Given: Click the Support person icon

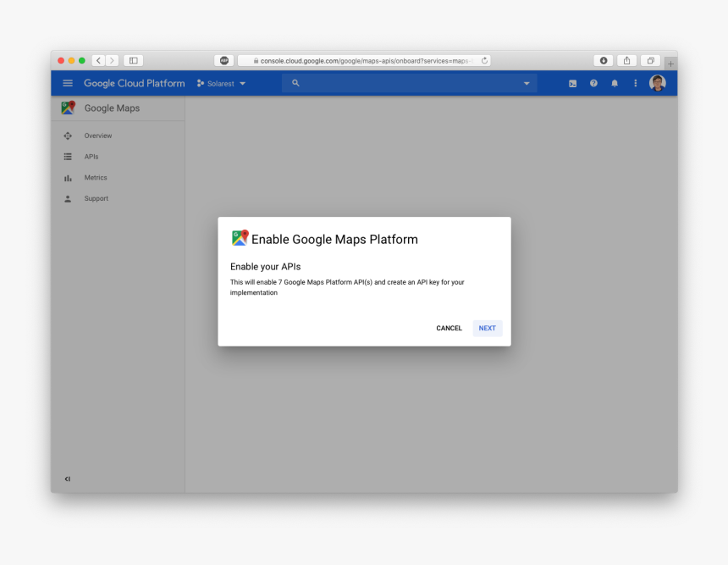Looking at the screenshot, I should point(68,199).
